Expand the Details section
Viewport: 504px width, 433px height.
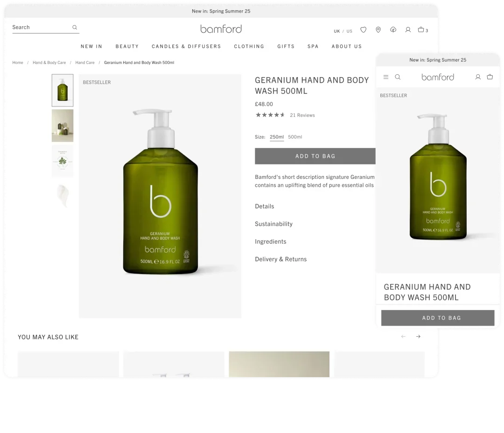pyautogui.click(x=265, y=206)
